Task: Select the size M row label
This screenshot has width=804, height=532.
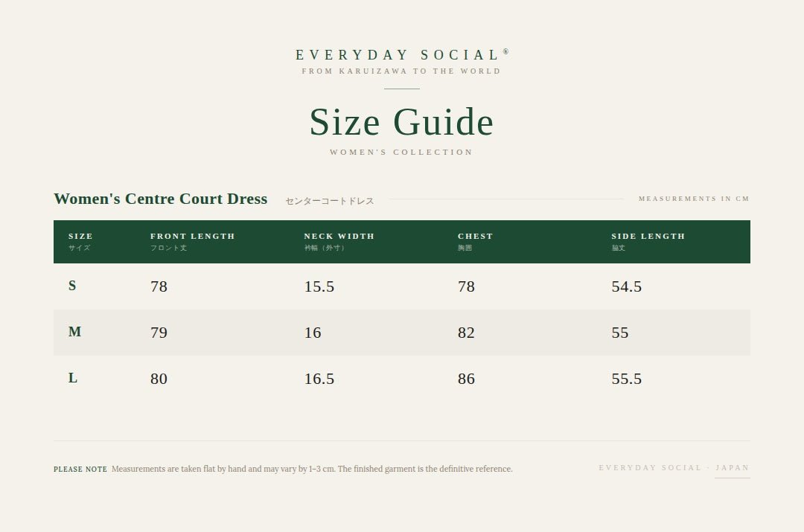Action: (x=75, y=332)
